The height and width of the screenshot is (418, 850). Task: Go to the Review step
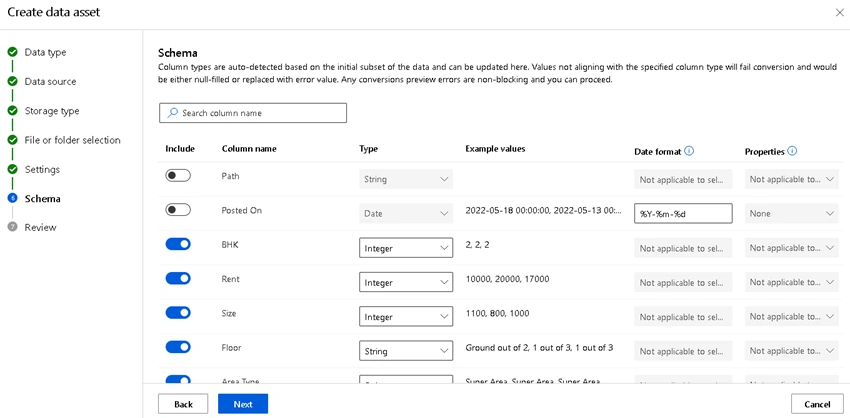click(x=41, y=227)
